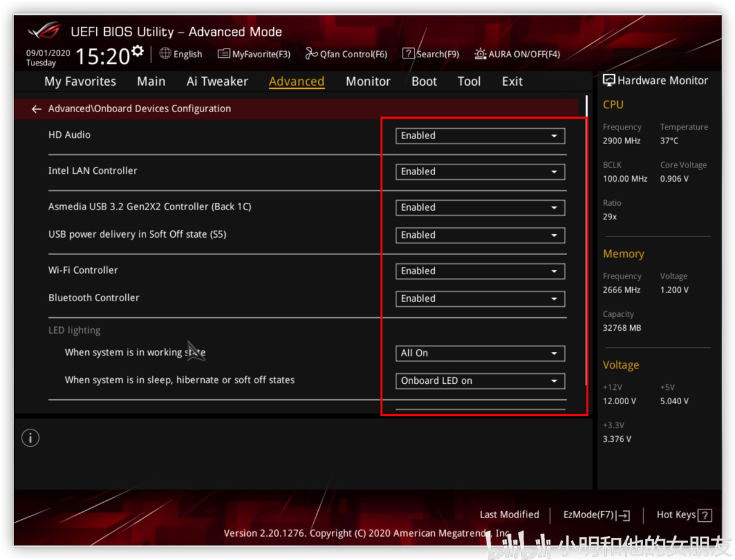Select the Wi-Fi Controller label
The image size is (735, 560).
[83, 270]
